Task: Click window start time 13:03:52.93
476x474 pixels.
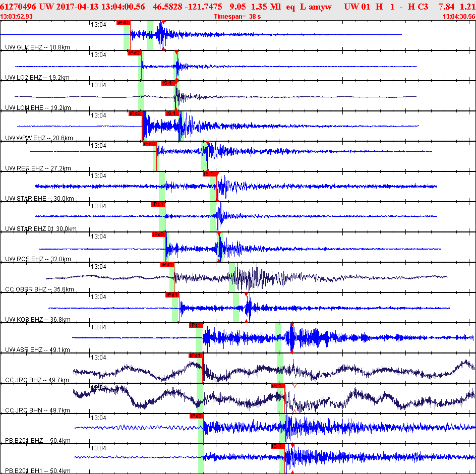Action: coord(17,17)
